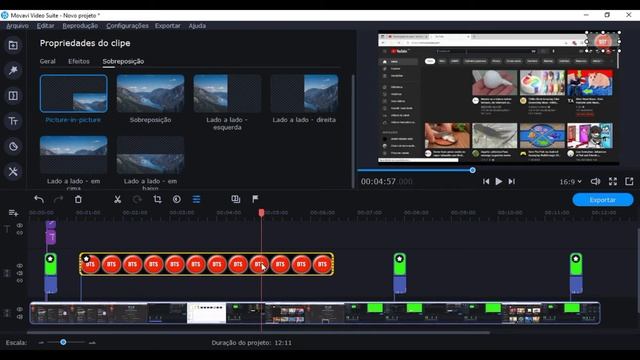This screenshot has width=640, height=360.
Task: Select the BTS overlay clip on timeline
Action: point(207,264)
